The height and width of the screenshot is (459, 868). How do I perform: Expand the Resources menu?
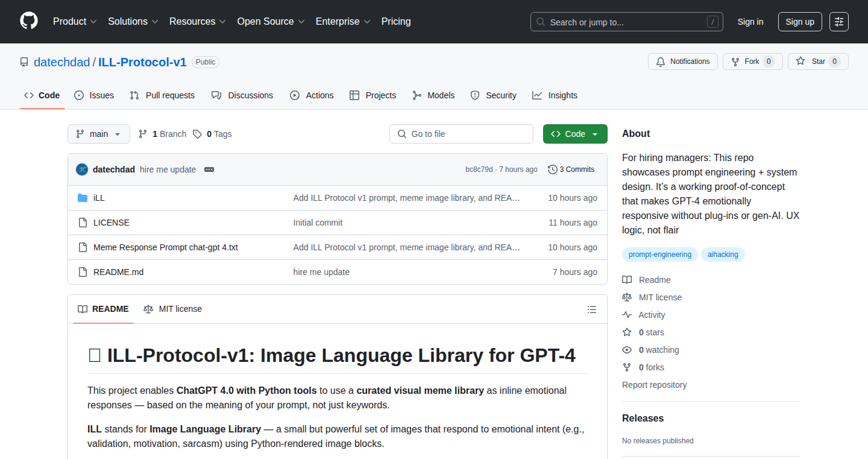(198, 22)
